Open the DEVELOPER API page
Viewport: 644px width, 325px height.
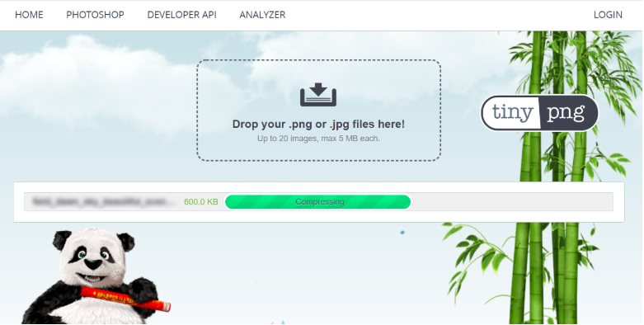point(182,15)
